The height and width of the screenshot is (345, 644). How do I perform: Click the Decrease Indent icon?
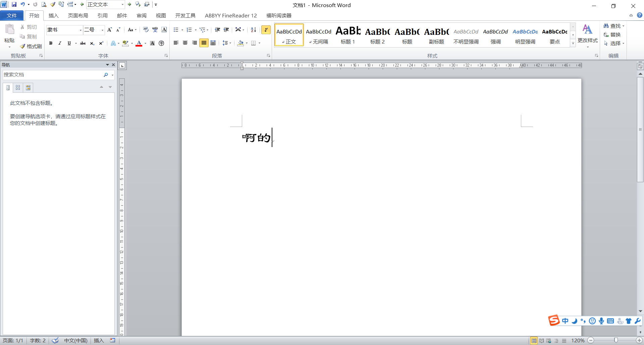click(217, 30)
